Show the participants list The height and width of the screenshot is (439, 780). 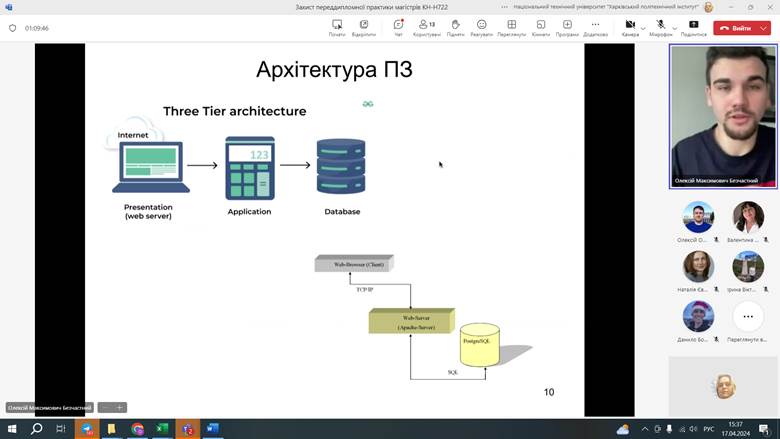pyautogui.click(x=426, y=27)
